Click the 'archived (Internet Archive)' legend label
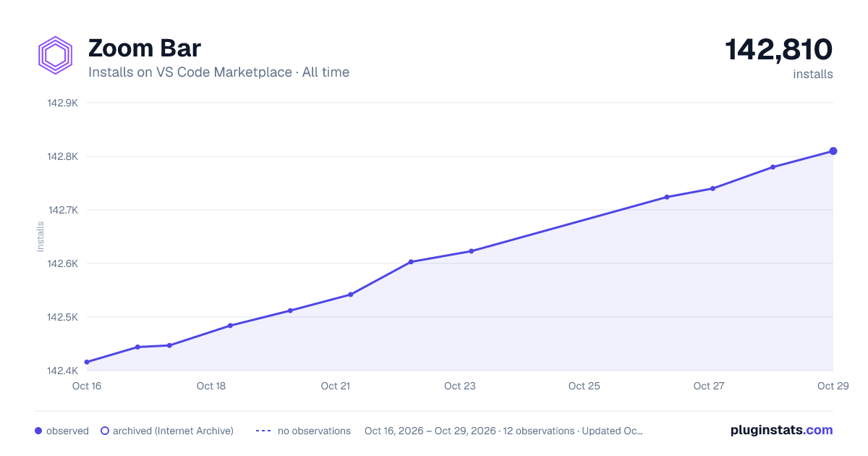 pyautogui.click(x=173, y=431)
